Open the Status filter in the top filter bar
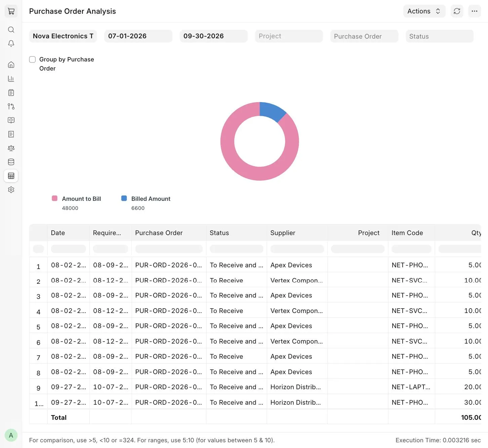488x448 pixels. [440, 36]
